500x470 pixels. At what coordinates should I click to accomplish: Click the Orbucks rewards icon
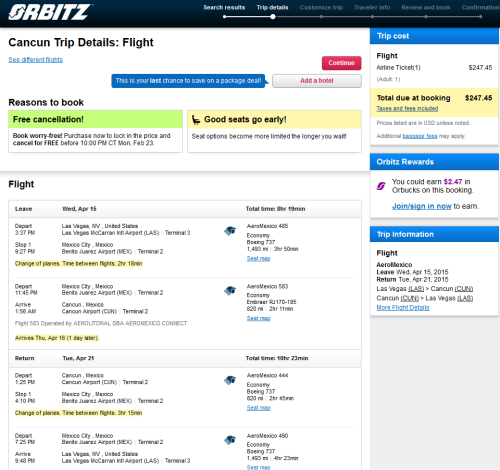click(x=381, y=186)
